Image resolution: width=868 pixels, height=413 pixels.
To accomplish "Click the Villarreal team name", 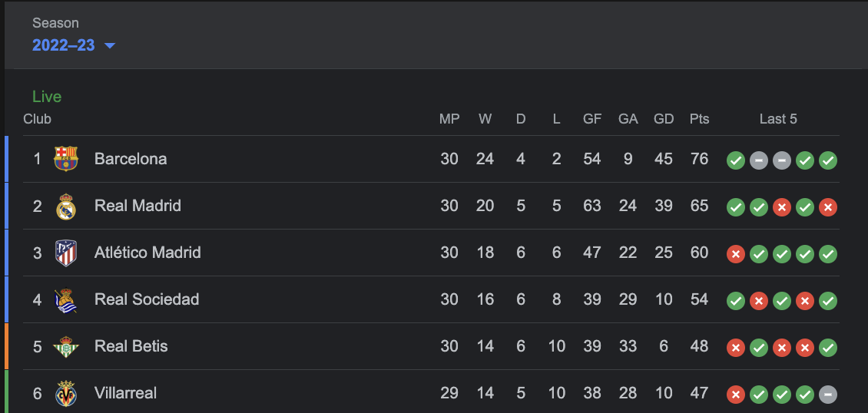I will tap(125, 393).
